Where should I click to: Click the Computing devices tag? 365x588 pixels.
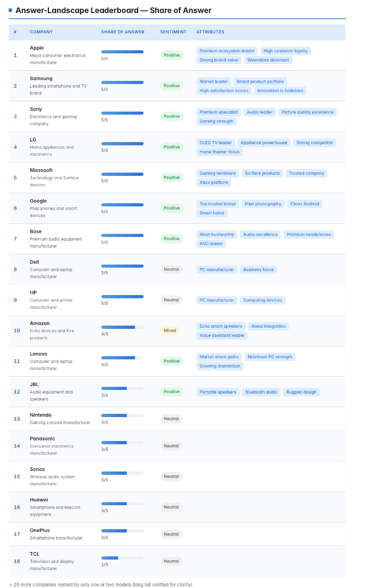262,301
